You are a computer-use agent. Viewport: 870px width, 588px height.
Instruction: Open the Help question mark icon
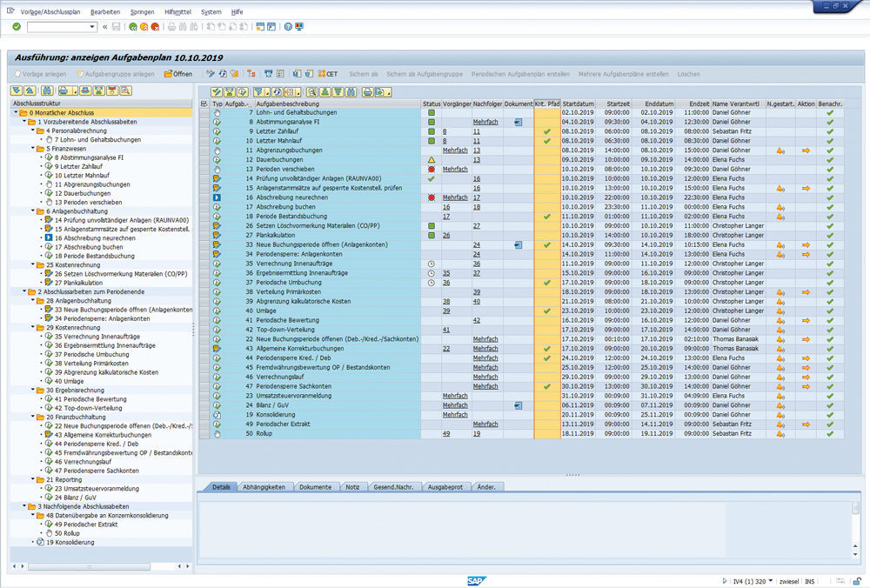point(290,27)
